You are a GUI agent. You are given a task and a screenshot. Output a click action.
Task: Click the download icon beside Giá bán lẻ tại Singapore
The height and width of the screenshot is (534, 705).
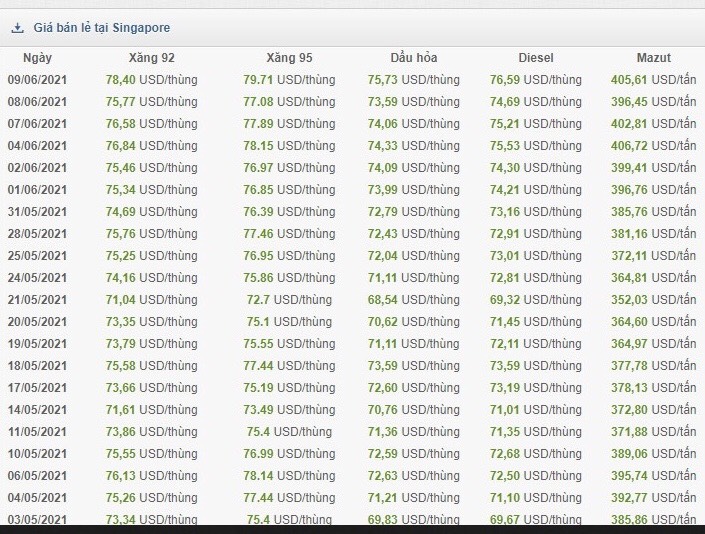coord(18,28)
